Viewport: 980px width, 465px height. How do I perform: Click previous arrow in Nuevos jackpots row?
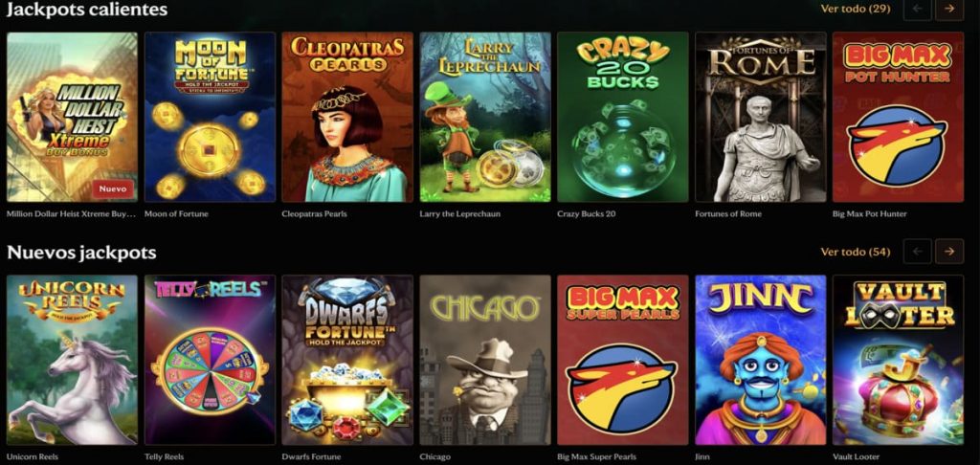pyautogui.click(x=918, y=252)
